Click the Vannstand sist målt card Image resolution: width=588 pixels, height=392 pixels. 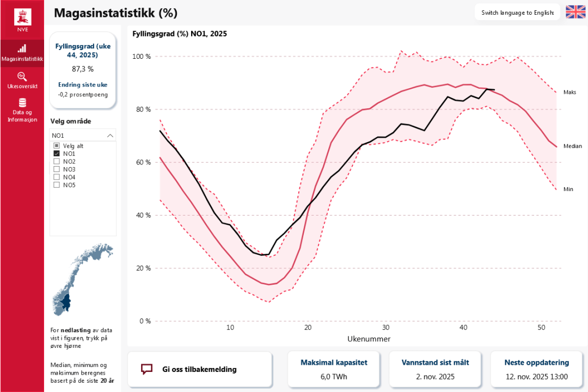pyautogui.click(x=435, y=369)
